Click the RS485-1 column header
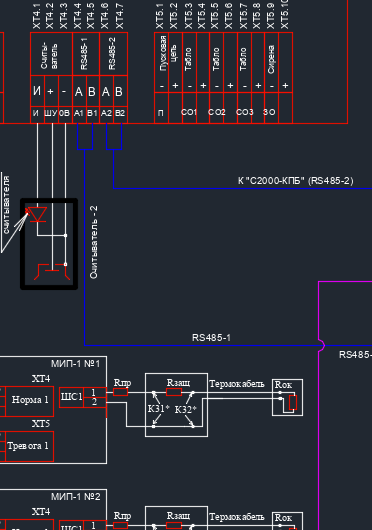 [86, 54]
